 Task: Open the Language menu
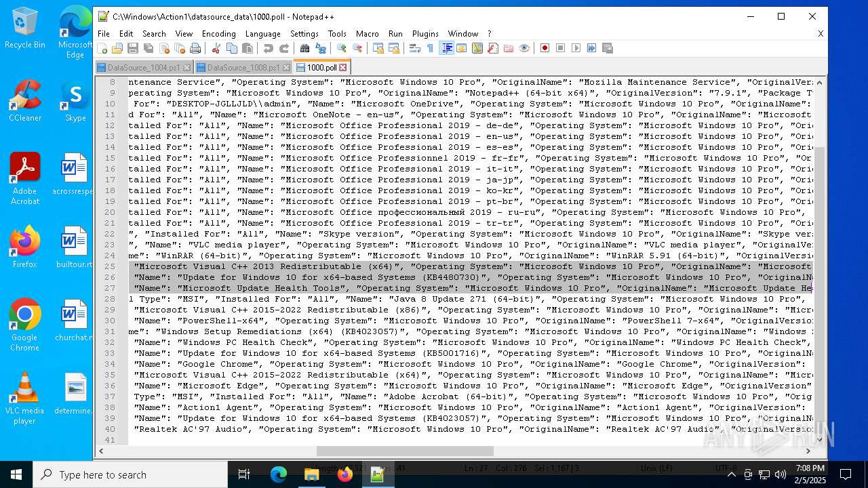(x=263, y=33)
